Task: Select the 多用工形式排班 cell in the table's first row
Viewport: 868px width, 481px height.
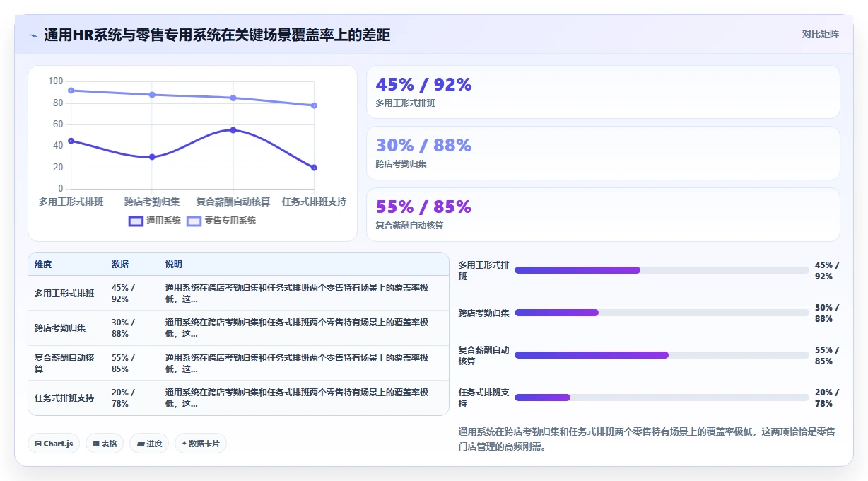Action: [64, 294]
